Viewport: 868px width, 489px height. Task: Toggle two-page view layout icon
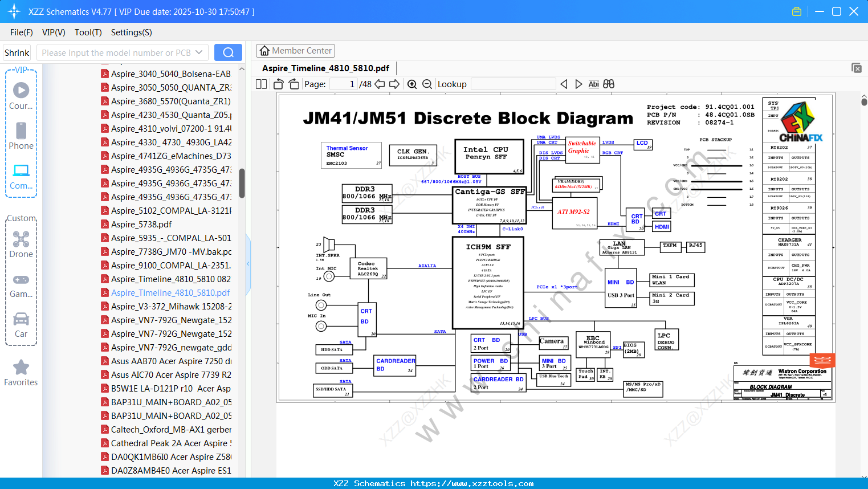coord(262,84)
